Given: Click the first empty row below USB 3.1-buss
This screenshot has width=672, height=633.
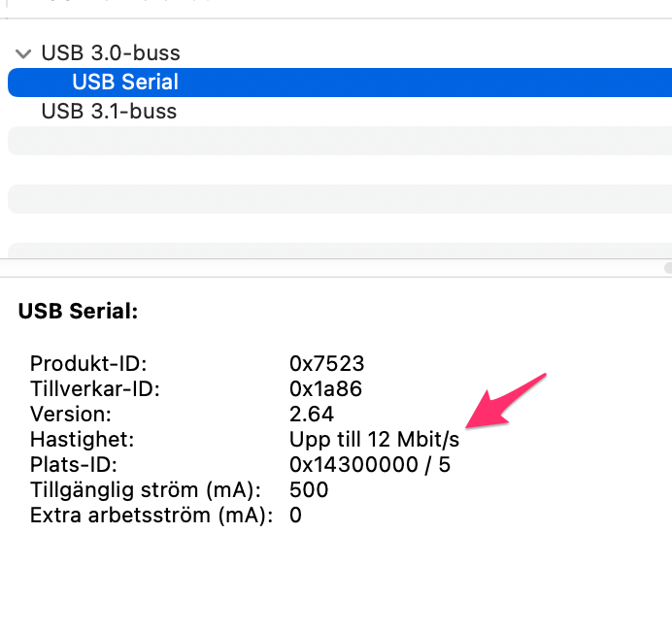Looking at the screenshot, I should point(339,141).
